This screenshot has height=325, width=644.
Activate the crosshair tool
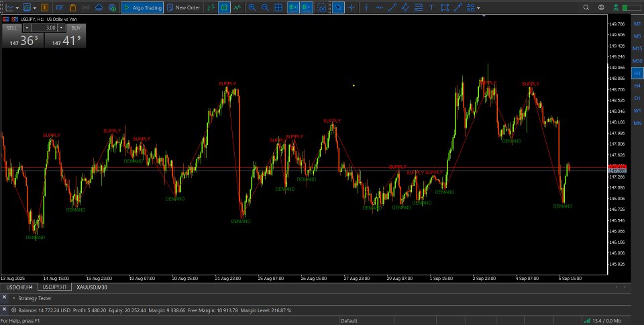(351, 7)
